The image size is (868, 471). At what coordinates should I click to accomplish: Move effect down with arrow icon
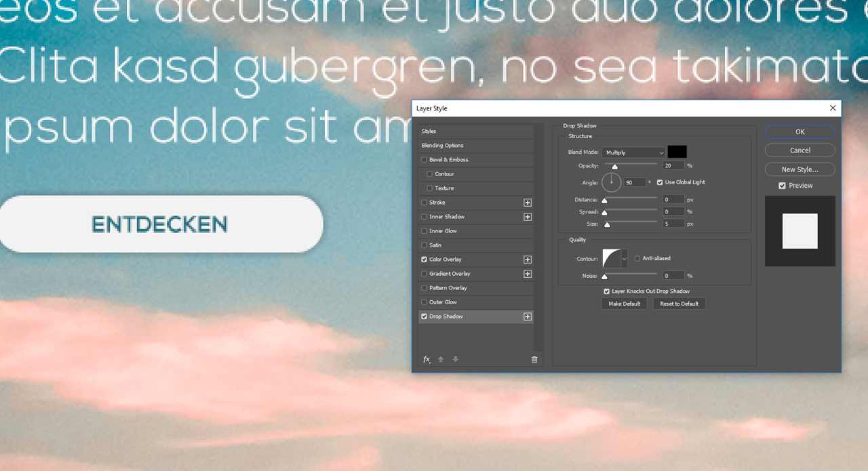point(455,359)
